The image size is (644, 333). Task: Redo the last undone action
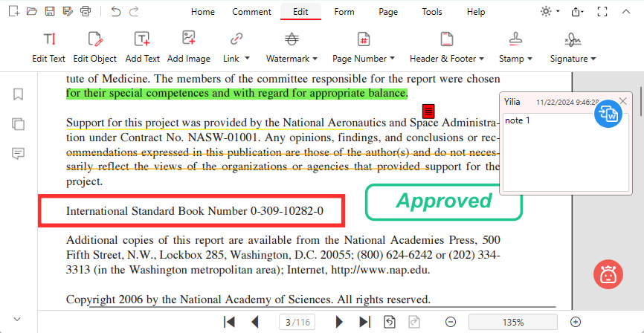click(134, 11)
